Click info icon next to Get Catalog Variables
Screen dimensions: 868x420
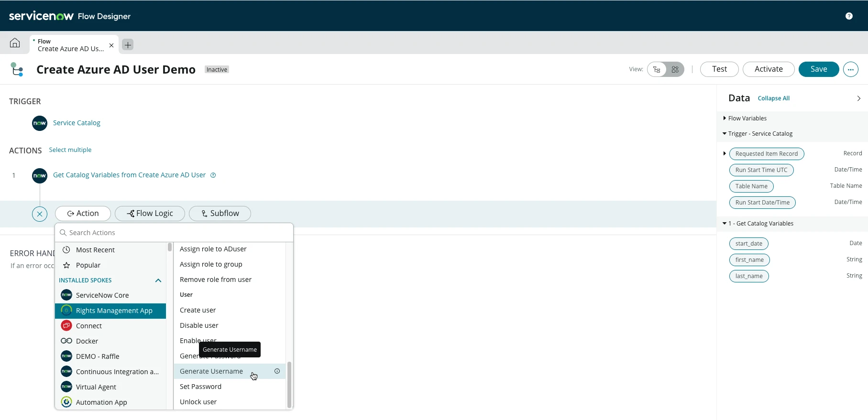pos(213,175)
